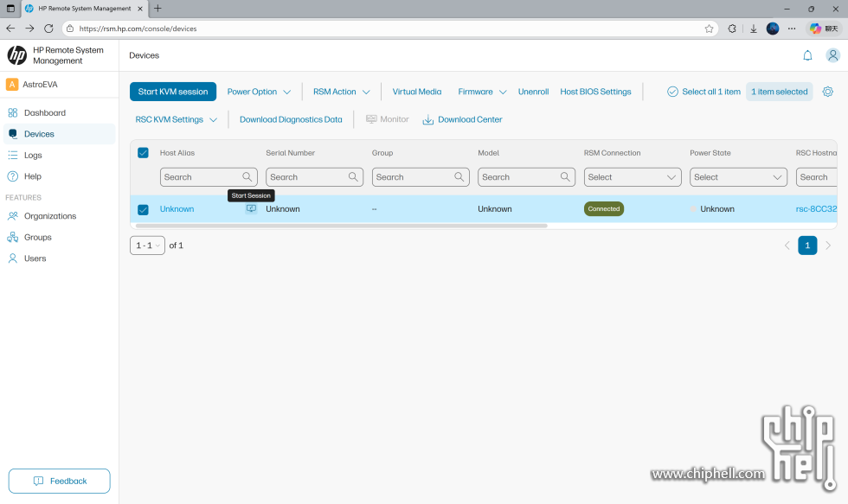The height and width of the screenshot is (504, 848).
Task: Click the Start KVM session button
Action: coord(173,92)
